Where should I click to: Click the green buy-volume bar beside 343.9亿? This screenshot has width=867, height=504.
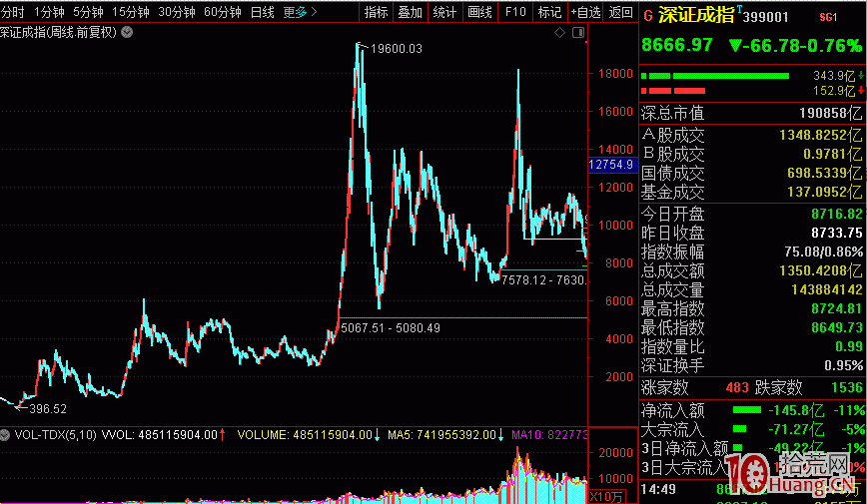714,76
